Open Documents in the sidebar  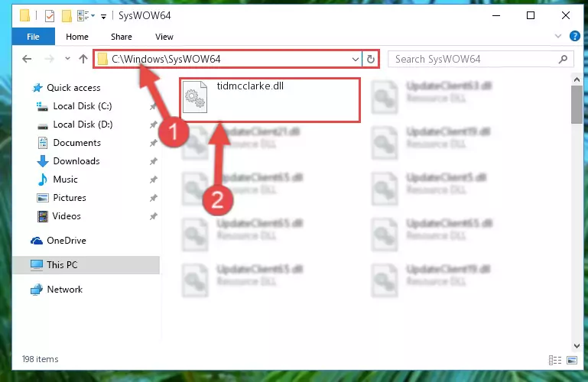pyautogui.click(x=77, y=143)
